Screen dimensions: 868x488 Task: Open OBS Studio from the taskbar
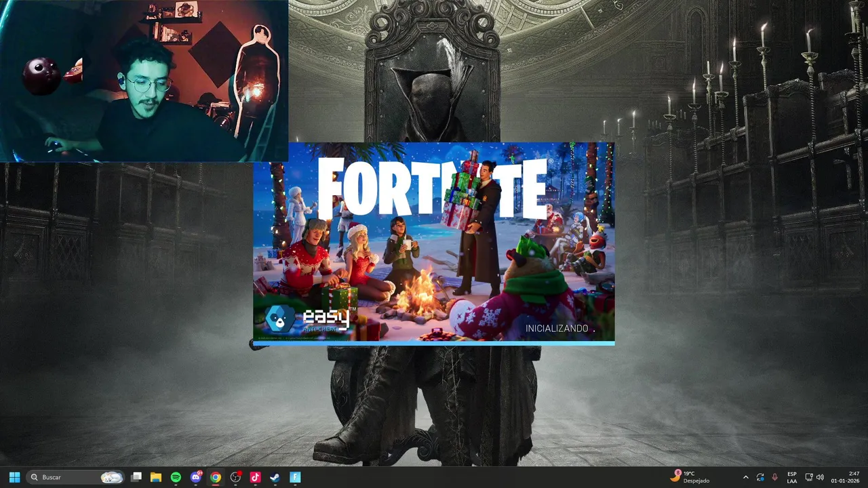[235, 477]
